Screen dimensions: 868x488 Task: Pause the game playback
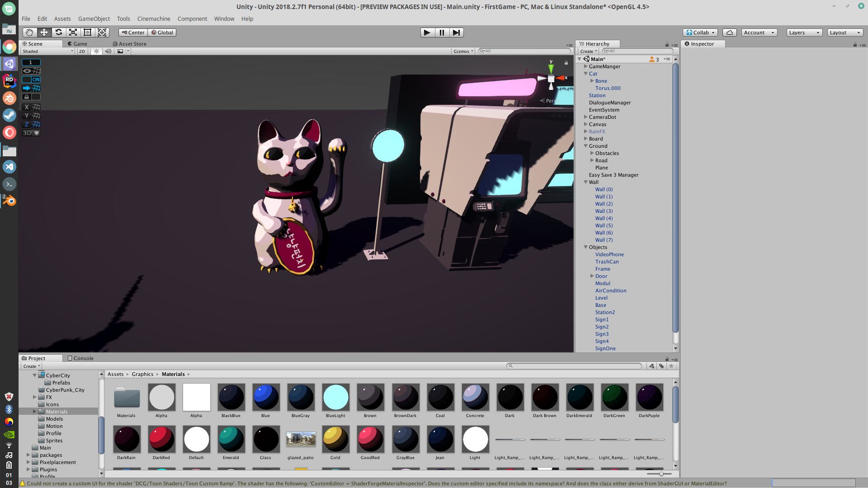[x=442, y=33]
